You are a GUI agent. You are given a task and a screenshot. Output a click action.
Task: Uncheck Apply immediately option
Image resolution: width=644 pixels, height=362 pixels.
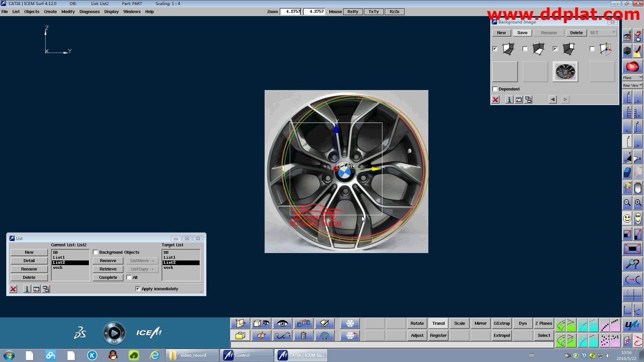138,289
